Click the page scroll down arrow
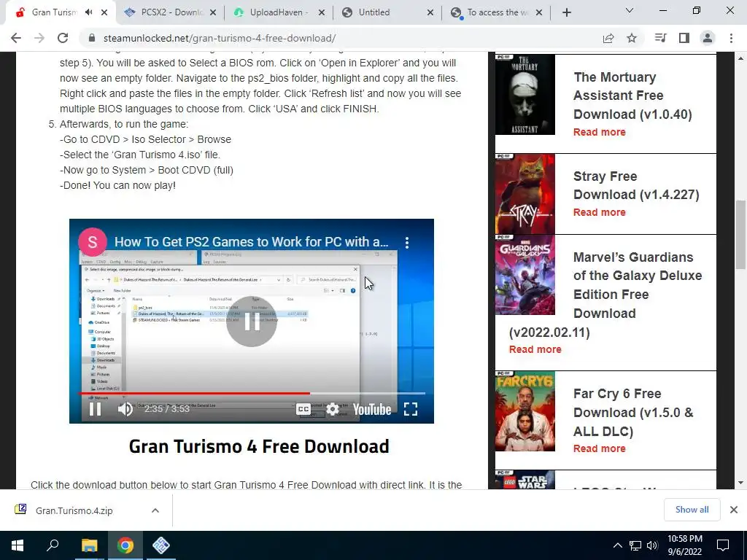 [x=741, y=483]
